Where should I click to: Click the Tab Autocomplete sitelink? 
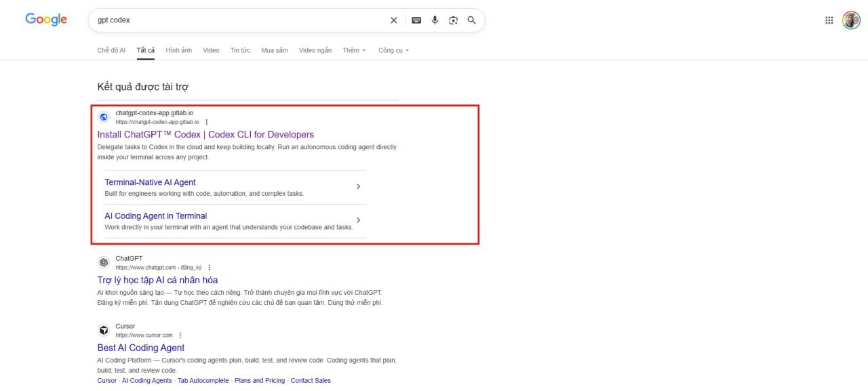click(203, 381)
